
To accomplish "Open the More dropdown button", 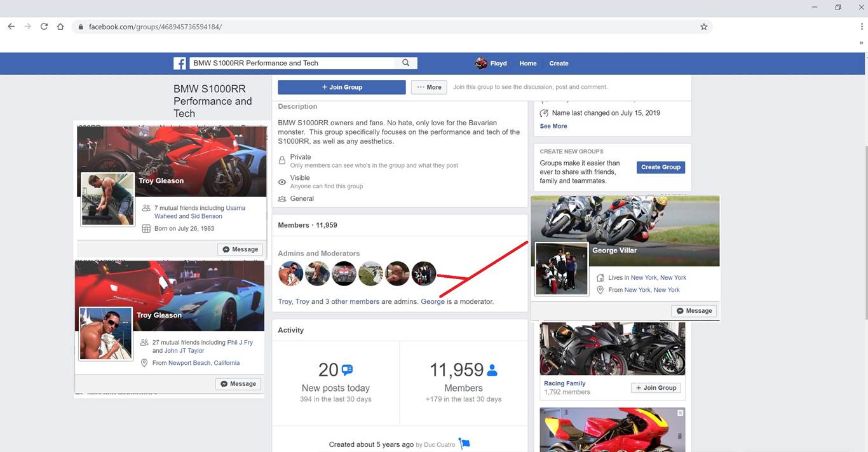I will (429, 87).
